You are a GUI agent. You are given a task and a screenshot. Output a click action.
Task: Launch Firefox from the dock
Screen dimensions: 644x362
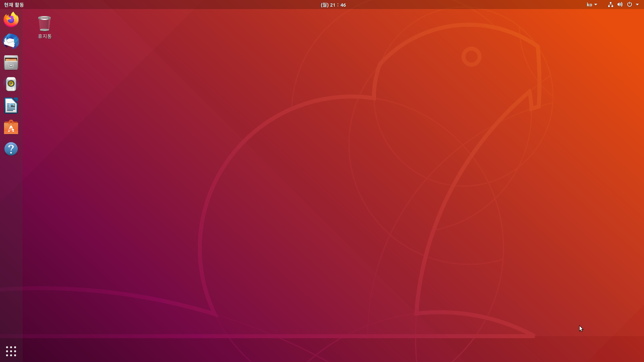[x=11, y=19]
